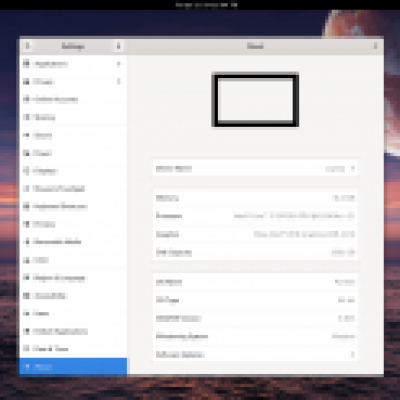Open Default Applications settings

[73, 331]
